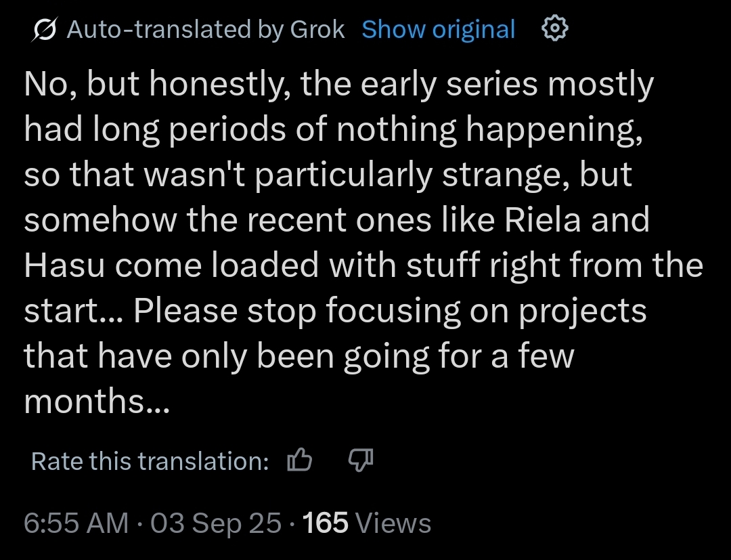The image size is (731, 560).
Task: Click the 165 view count number
Action: 325,523
